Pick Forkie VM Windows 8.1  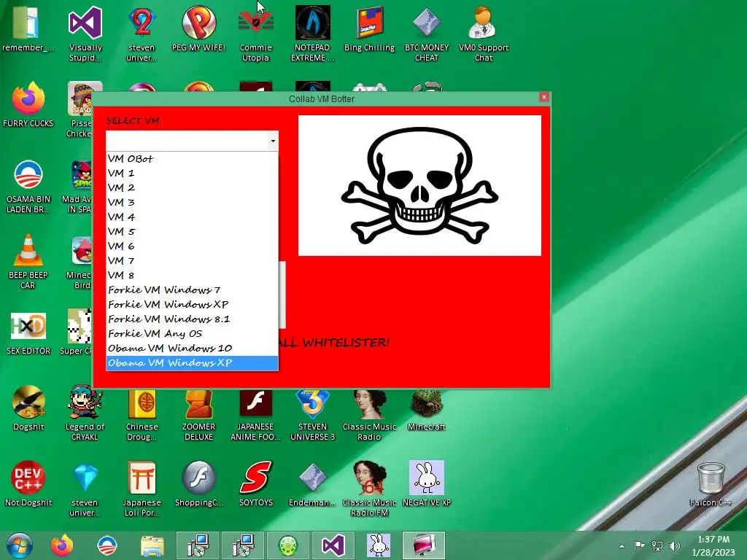tap(192, 319)
